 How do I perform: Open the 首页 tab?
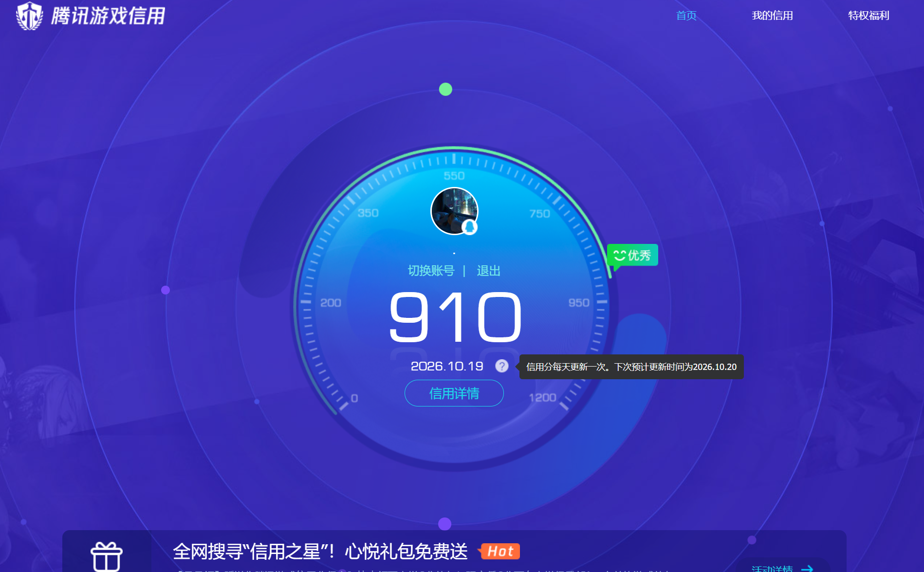click(x=686, y=16)
